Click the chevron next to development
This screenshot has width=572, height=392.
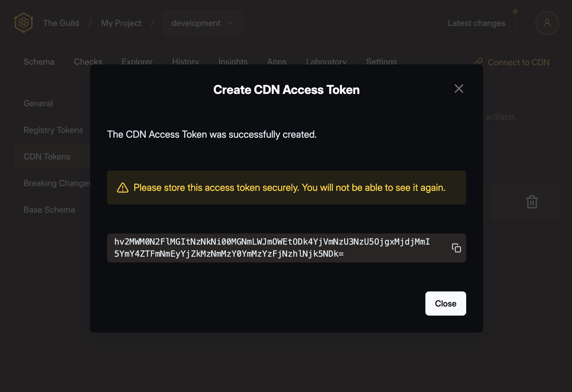point(230,23)
